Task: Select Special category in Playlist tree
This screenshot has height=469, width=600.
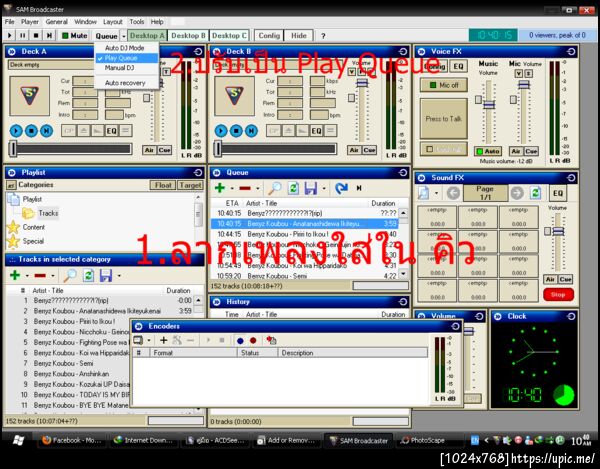Action: point(33,241)
